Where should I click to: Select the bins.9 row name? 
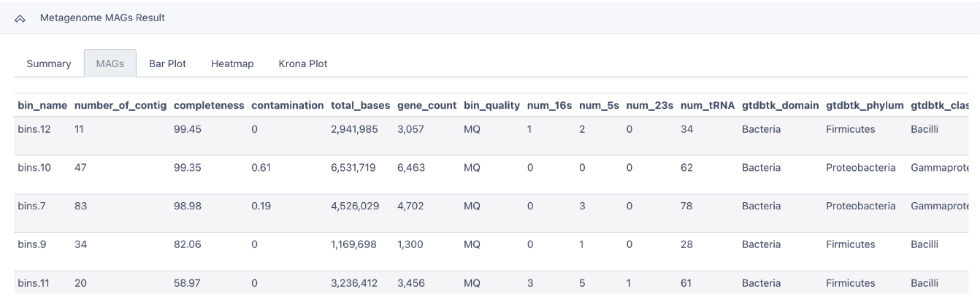(x=31, y=245)
